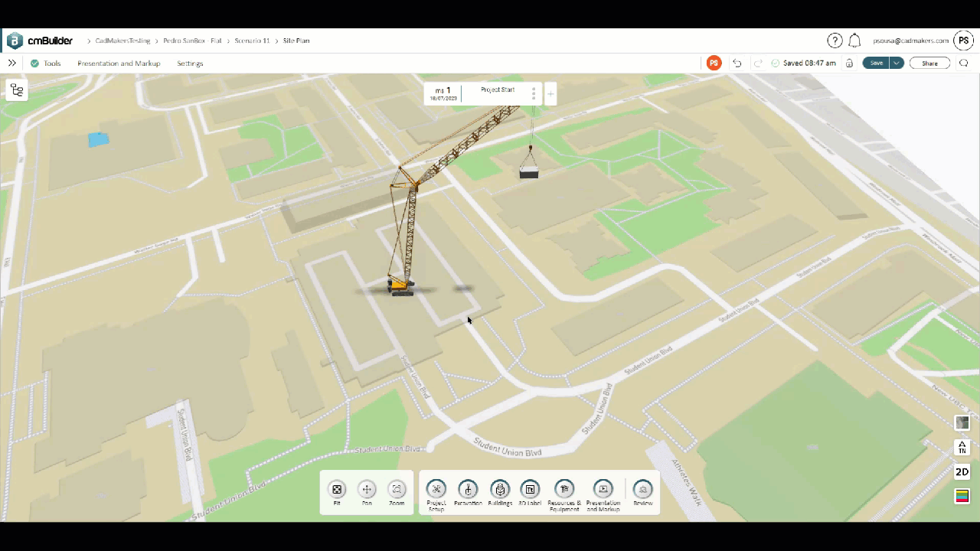Undo the last action
The width and height of the screenshot is (980, 551).
737,63
